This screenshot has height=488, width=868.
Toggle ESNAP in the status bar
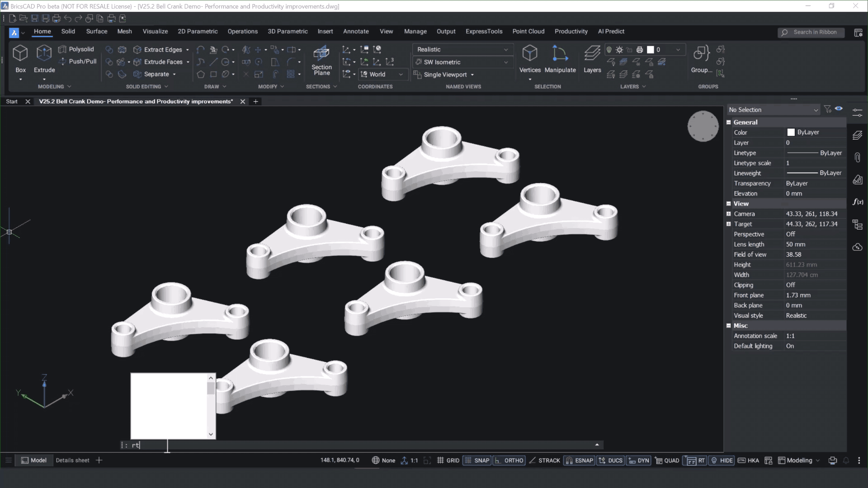pyautogui.click(x=579, y=460)
